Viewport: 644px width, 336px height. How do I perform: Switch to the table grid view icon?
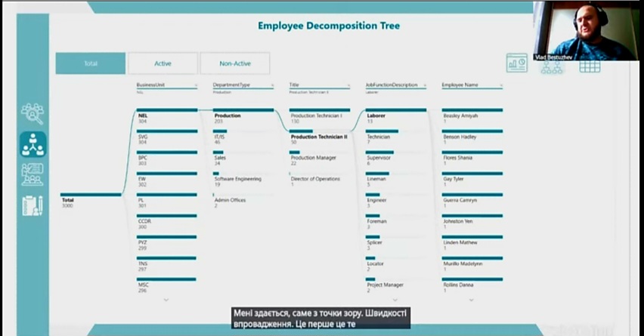[590, 66]
